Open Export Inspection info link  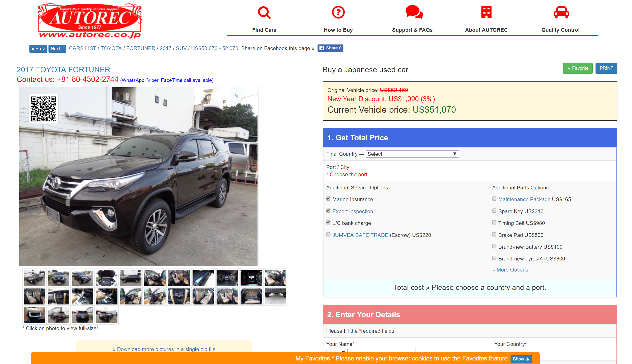click(x=352, y=211)
